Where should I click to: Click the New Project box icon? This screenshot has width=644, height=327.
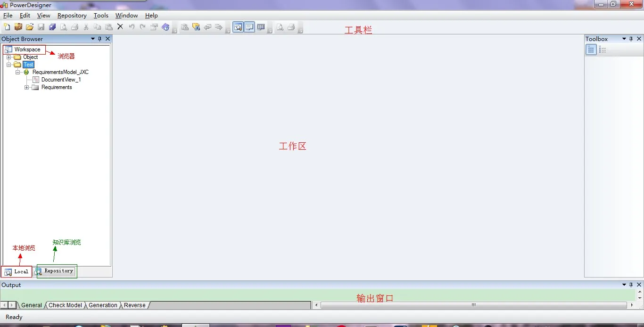pyautogui.click(x=18, y=27)
